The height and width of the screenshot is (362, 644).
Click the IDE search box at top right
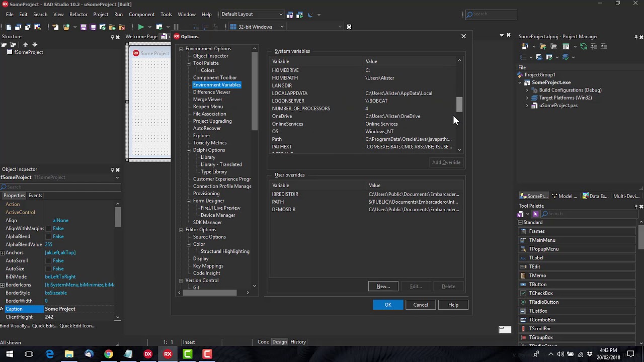pyautogui.click(x=491, y=14)
